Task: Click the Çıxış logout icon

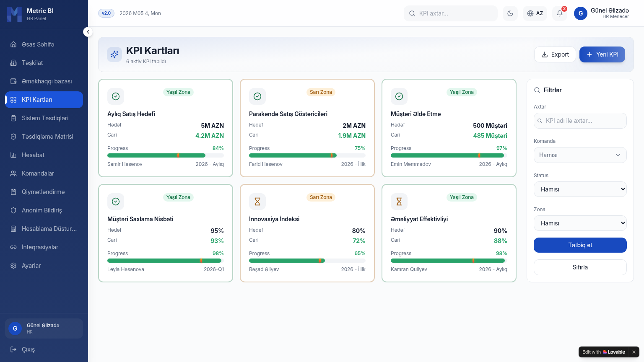Action: click(13, 349)
